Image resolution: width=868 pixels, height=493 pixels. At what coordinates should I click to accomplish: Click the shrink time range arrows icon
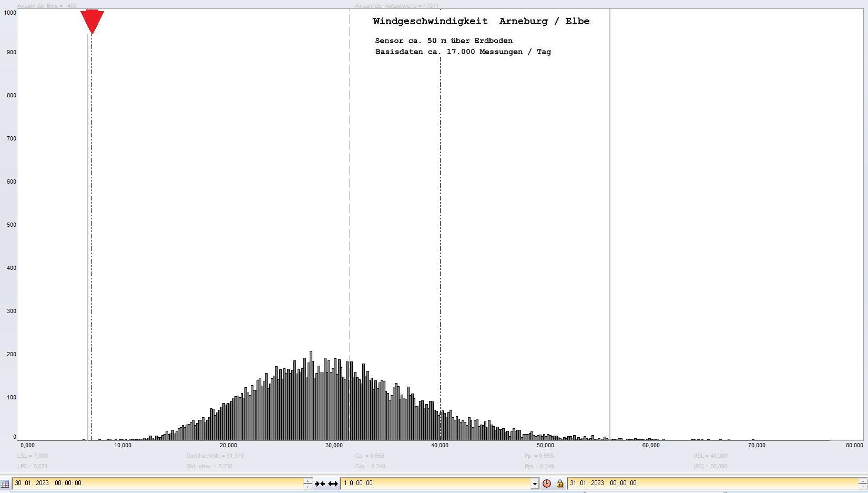point(320,483)
